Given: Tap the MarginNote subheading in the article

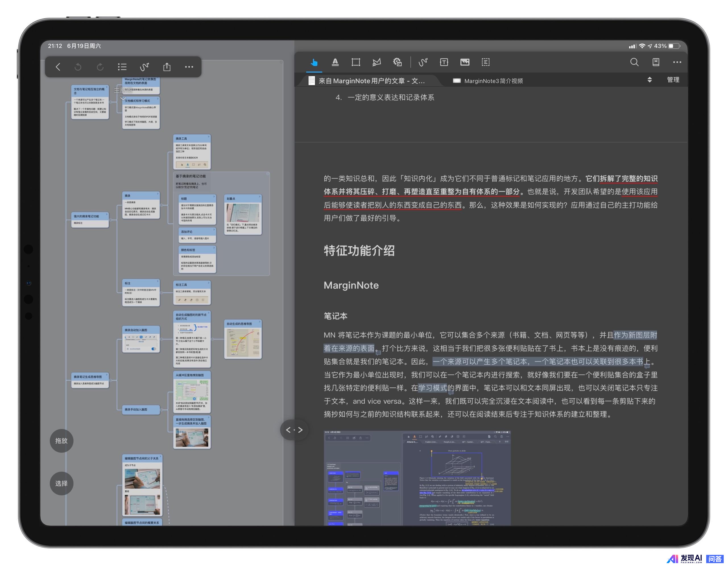Looking at the screenshot, I should point(351,285).
